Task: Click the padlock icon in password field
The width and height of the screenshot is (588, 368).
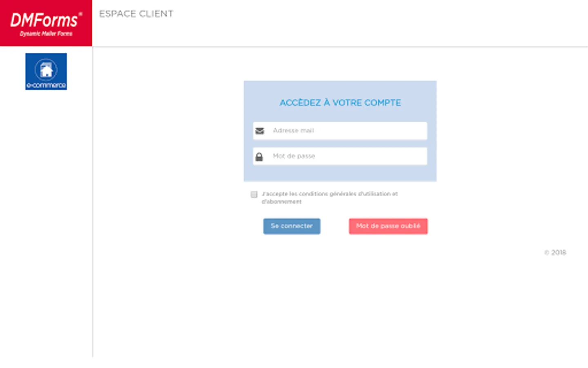Action: [259, 157]
